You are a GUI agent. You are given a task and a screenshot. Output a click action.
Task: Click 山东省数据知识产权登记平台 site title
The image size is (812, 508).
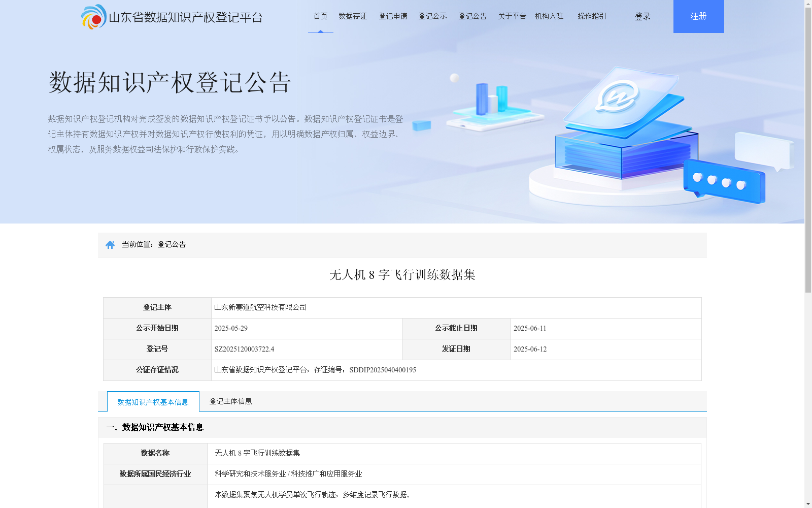click(185, 17)
